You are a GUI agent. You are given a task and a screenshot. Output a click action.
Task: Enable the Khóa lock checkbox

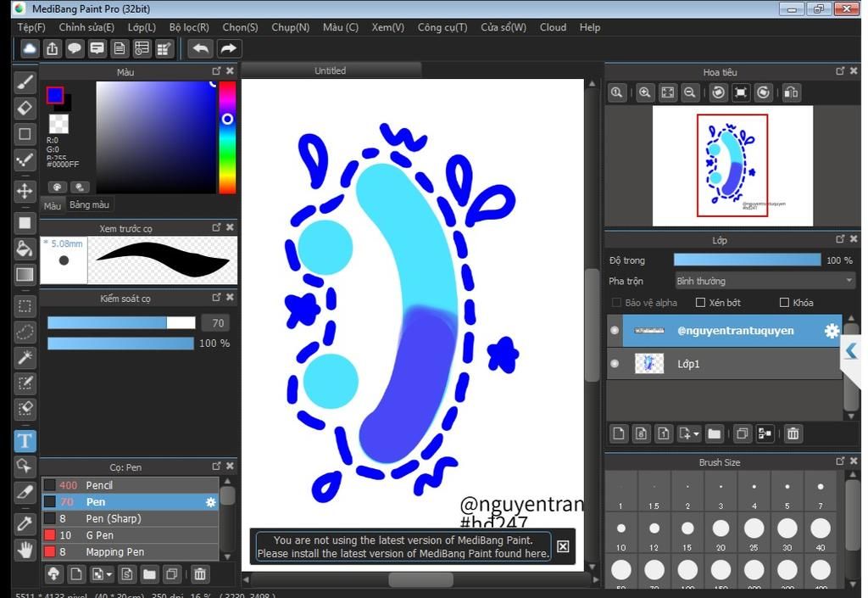(x=784, y=302)
